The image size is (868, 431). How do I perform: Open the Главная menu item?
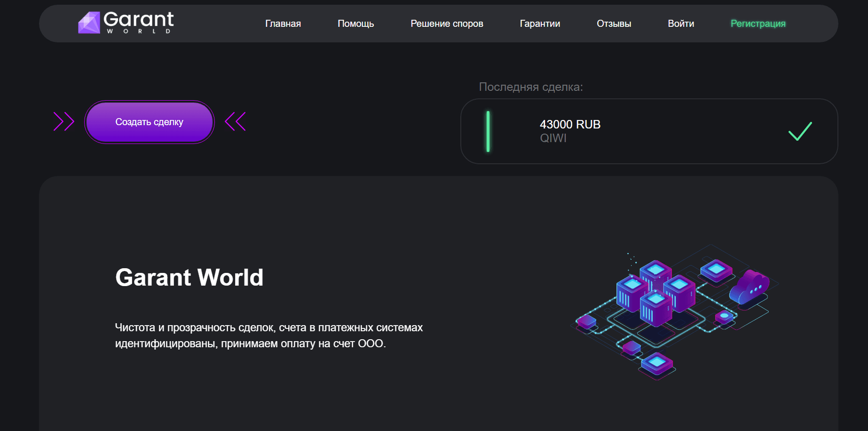(283, 23)
